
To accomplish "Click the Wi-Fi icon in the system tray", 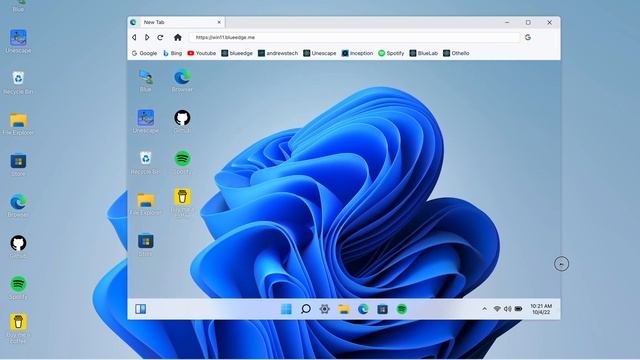I will (x=497, y=309).
